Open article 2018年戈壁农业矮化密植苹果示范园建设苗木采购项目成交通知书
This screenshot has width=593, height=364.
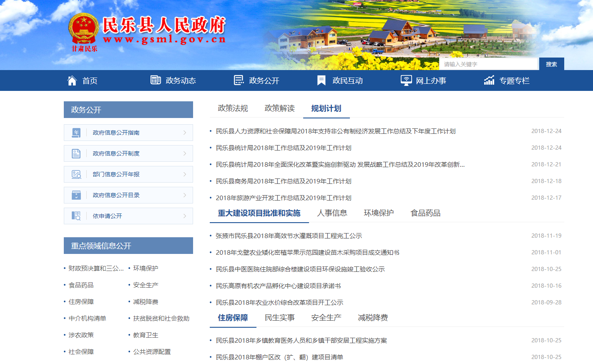pos(307,252)
